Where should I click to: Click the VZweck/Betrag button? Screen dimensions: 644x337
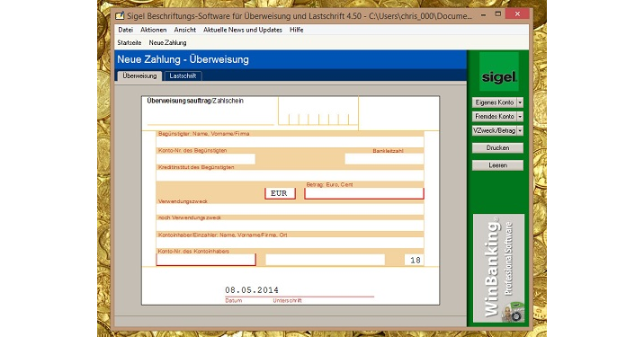coord(494,130)
